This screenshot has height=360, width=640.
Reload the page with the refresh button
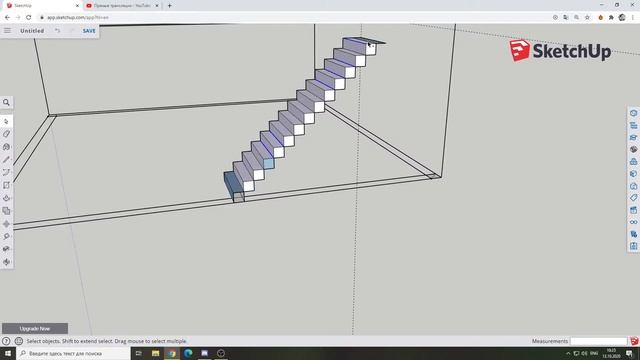pyautogui.click(x=28, y=18)
